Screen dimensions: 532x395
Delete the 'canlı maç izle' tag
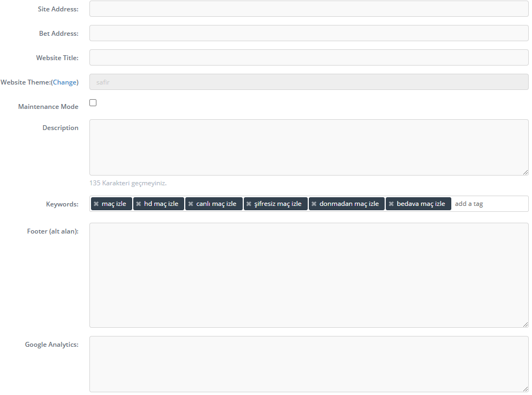click(191, 204)
